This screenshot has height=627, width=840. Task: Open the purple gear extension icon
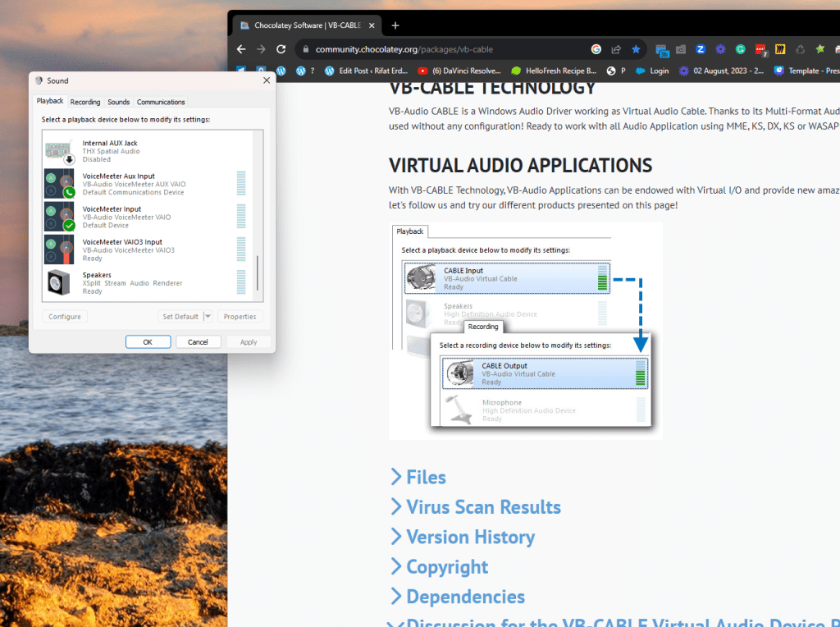(x=720, y=49)
